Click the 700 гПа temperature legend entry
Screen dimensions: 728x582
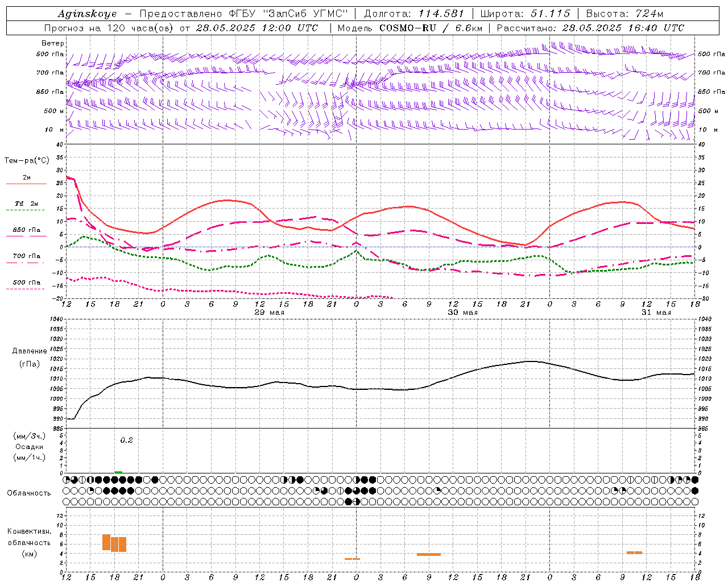click(27, 259)
